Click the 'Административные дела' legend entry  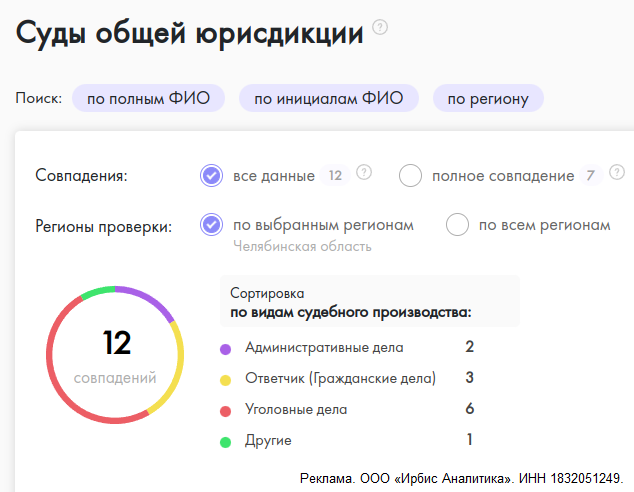[x=324, y=348]
